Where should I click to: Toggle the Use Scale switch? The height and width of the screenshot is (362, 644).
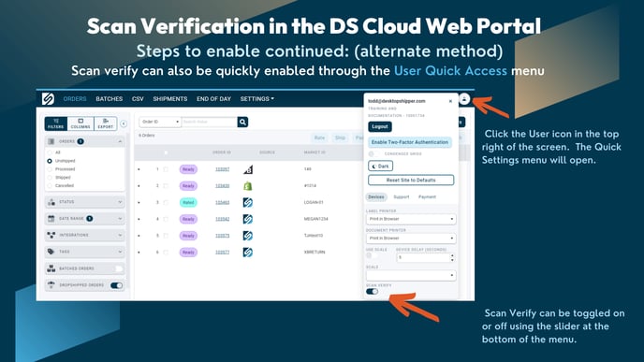[x=372, y=255]
